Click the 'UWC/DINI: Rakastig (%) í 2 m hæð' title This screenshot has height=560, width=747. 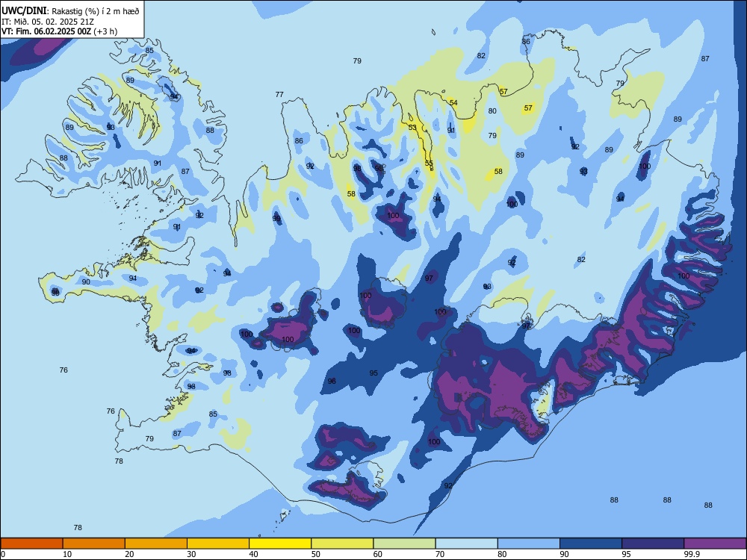pyautogui.click(x=70, y=11)
